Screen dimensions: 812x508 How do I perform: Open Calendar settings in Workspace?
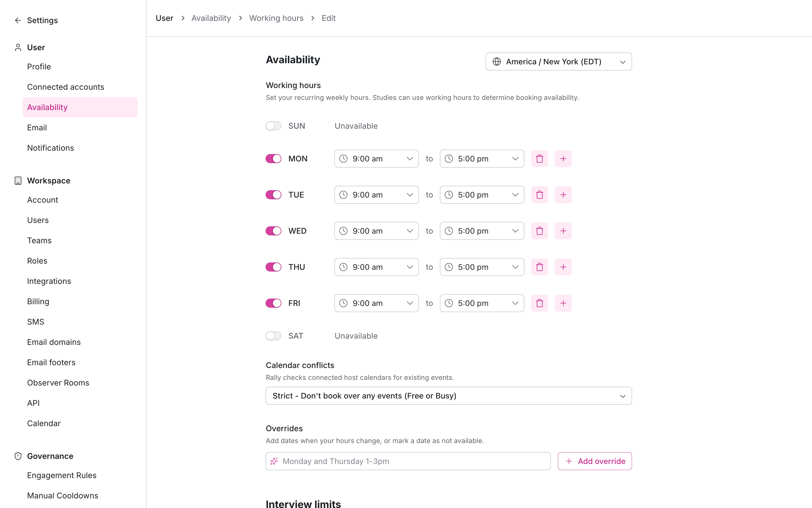44,424
